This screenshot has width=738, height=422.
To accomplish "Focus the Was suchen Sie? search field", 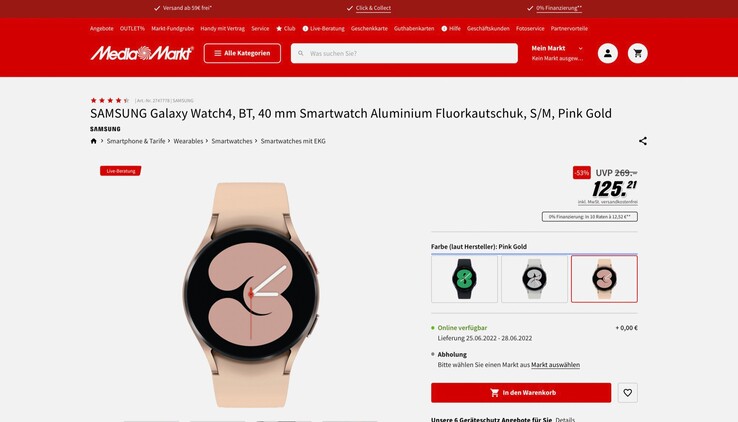I will click(404, 53).
